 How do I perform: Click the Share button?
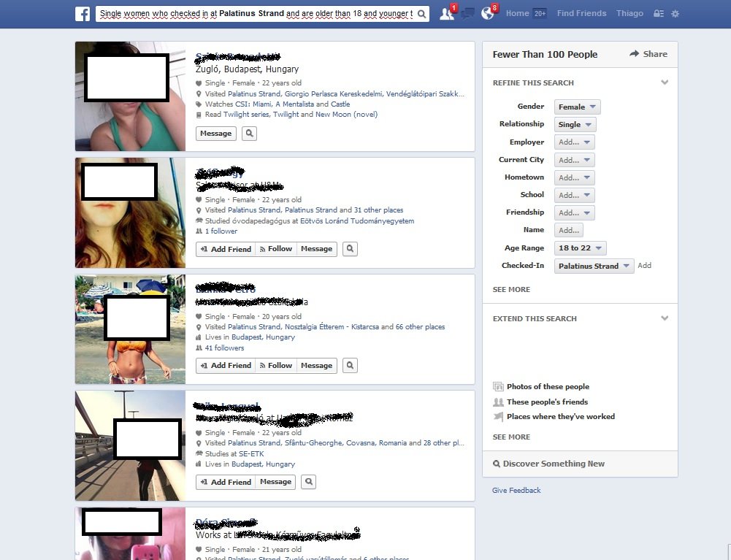coord(648,54)
